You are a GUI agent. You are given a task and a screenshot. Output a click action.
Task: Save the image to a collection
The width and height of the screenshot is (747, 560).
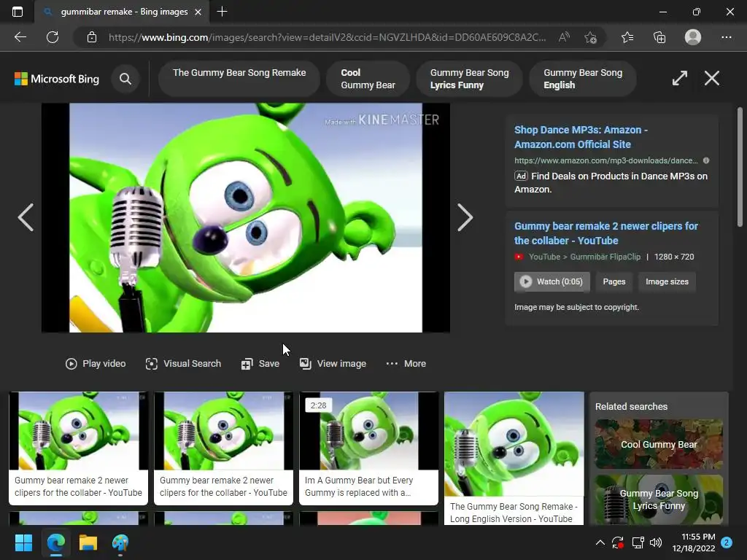pyautogui.click(x=260, y=363)
